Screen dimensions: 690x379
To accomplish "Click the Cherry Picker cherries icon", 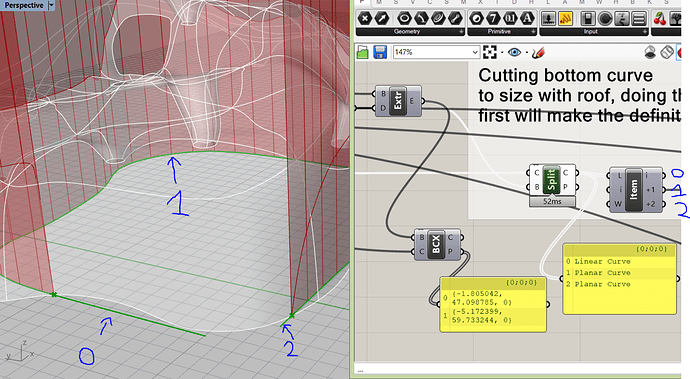I will coord(660,18).
